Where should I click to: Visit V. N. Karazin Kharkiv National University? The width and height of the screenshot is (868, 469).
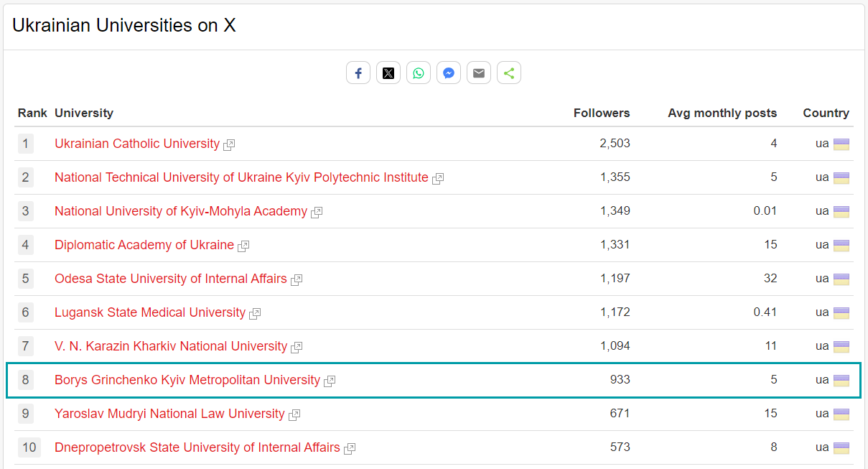click(x=171, y=346)
